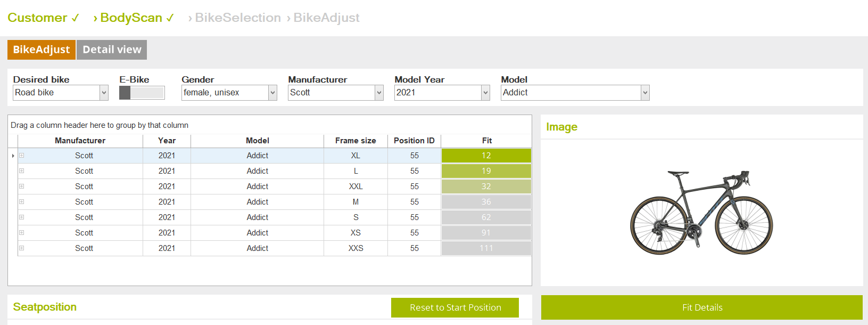Screen dimensions: 868x325
Task: Go to the Customer step
Action: pos(44,18)
